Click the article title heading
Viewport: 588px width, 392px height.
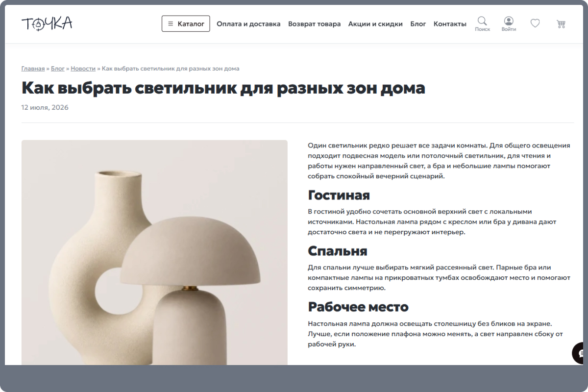[223, 88]
